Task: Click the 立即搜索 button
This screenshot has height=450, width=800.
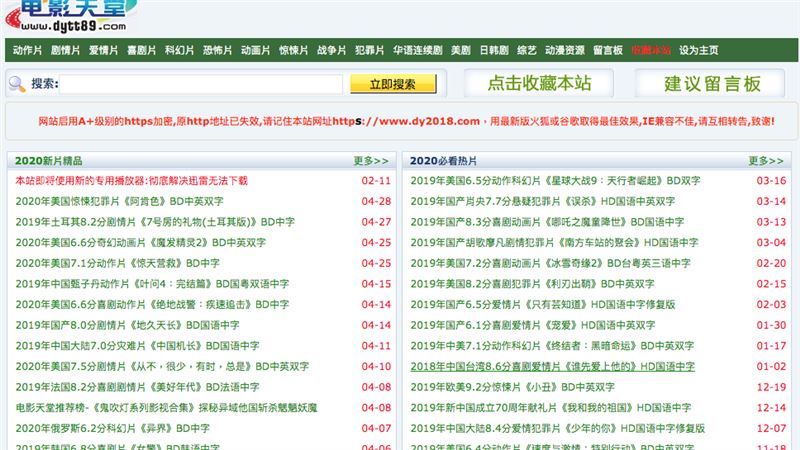Action: pos(393,84)
